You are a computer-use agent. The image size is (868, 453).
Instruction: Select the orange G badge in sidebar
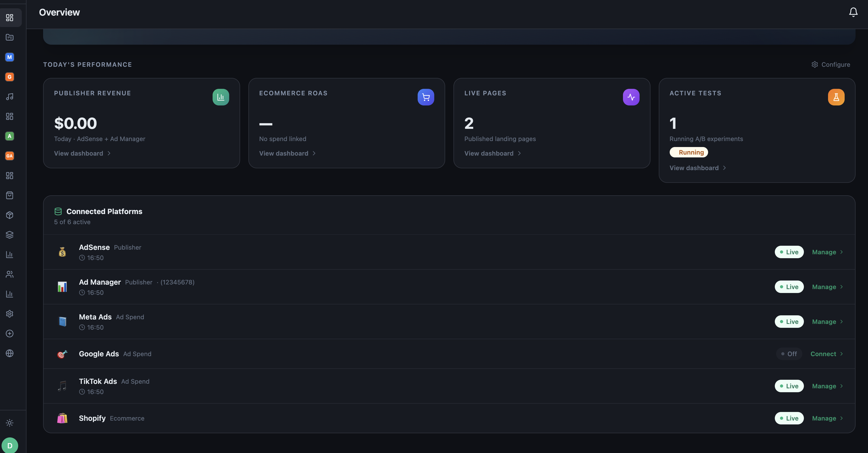click(x=10, y=77)
